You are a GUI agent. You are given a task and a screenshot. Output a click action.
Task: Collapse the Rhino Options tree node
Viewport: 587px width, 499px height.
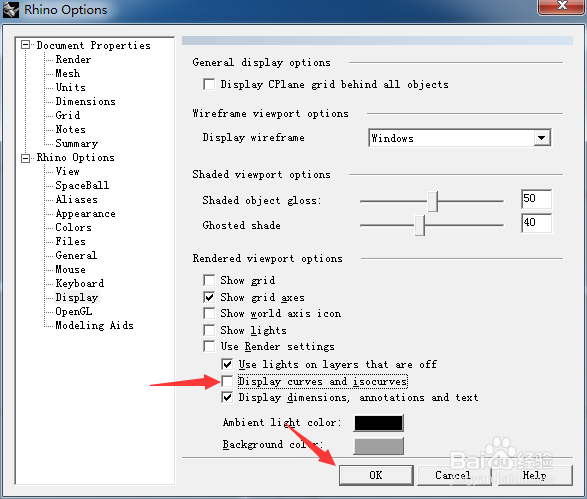pyautogui.click(x=25, y=158)
